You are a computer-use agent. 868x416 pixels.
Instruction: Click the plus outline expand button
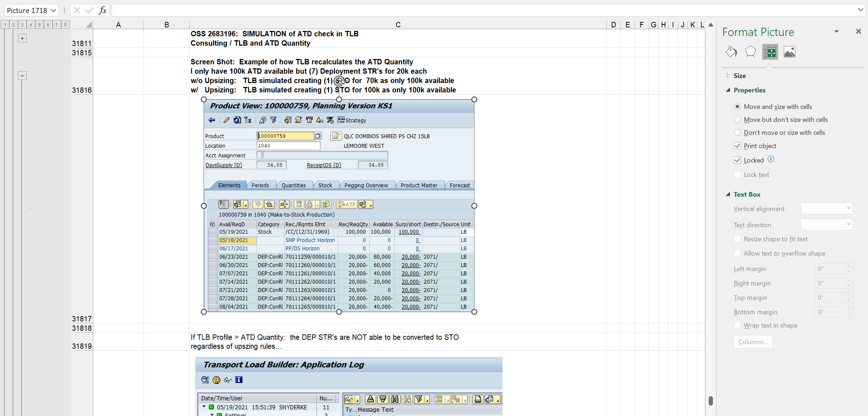(x=22, y=38)
